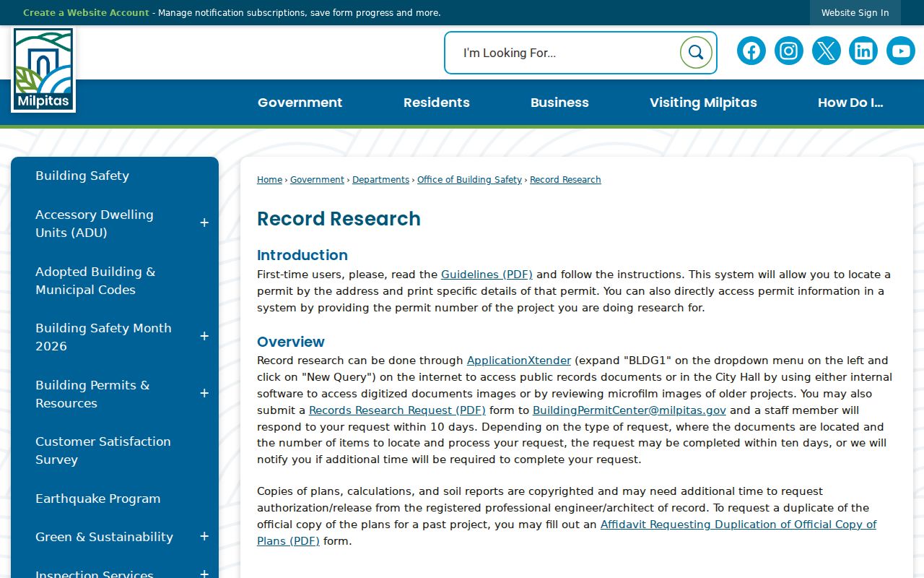This screenshot has width=924, height=578.
Task: Expand Accessory Dwelling Units submenu
Action: coord(204,223)
